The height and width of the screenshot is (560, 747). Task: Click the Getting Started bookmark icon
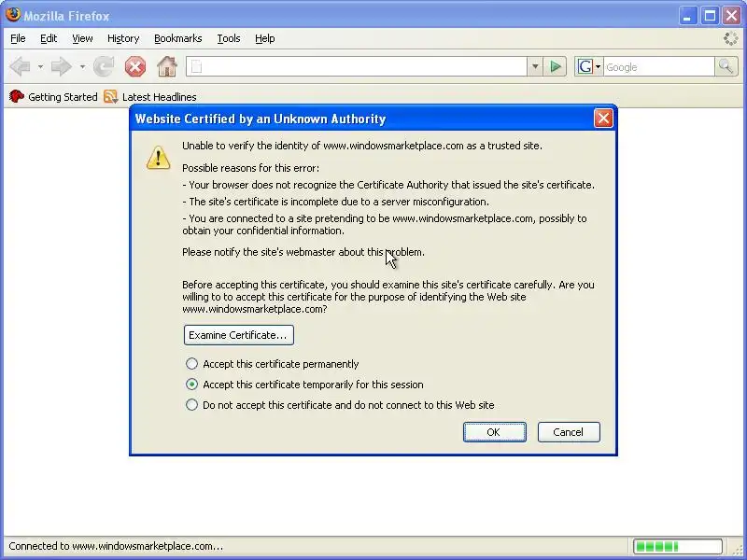pos(17,97)
